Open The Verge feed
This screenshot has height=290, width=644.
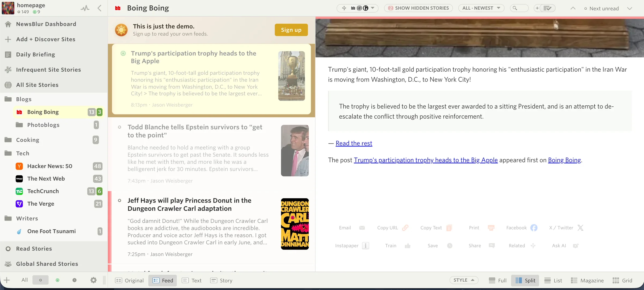[58, 204]
